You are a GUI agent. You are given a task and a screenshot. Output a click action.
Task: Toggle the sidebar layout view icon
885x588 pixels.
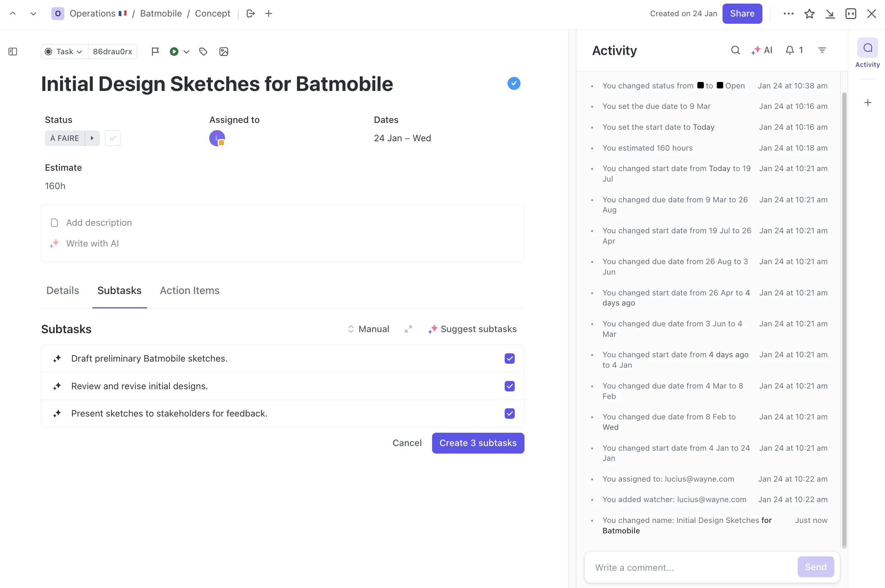tap(850, 14)
